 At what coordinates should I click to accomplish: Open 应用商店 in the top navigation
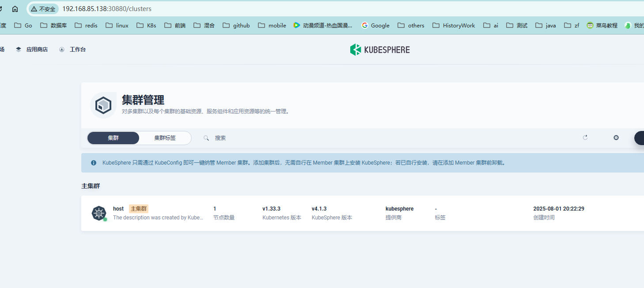(31, 50)
